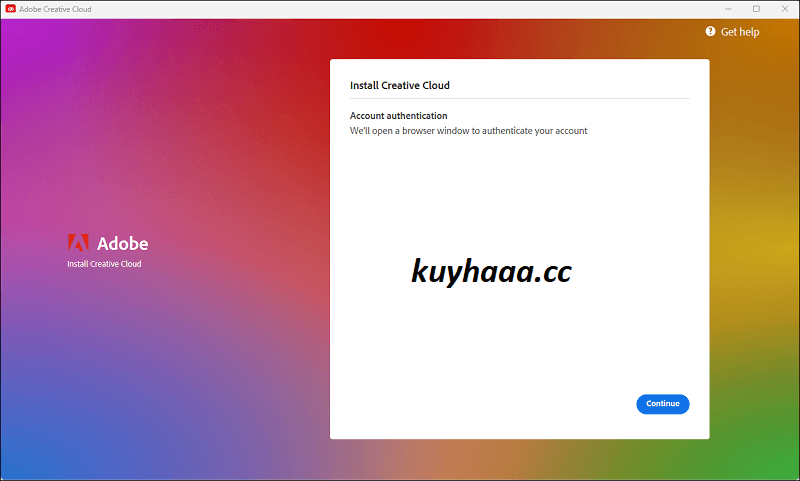Click the Adobe Creative Cloud title bar icon
Image resolution: width=800 pixels, height=481 pixels.
click(10, 9)
